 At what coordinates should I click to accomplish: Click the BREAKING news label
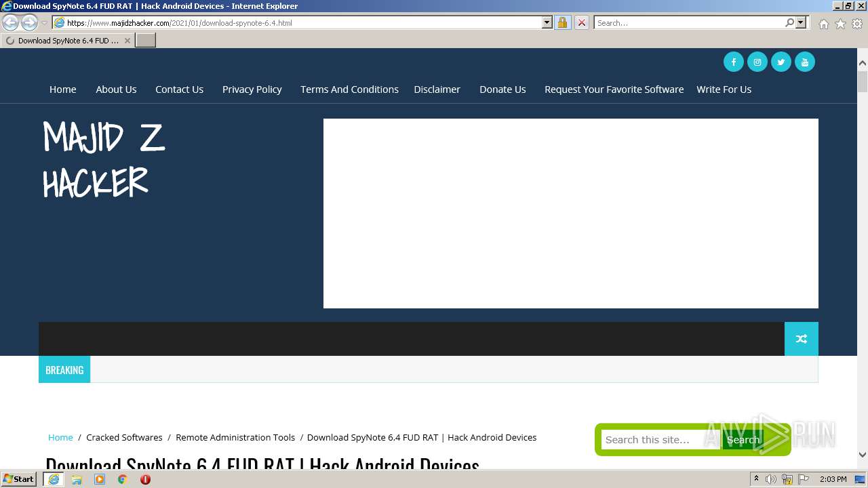tap(64, 370)
